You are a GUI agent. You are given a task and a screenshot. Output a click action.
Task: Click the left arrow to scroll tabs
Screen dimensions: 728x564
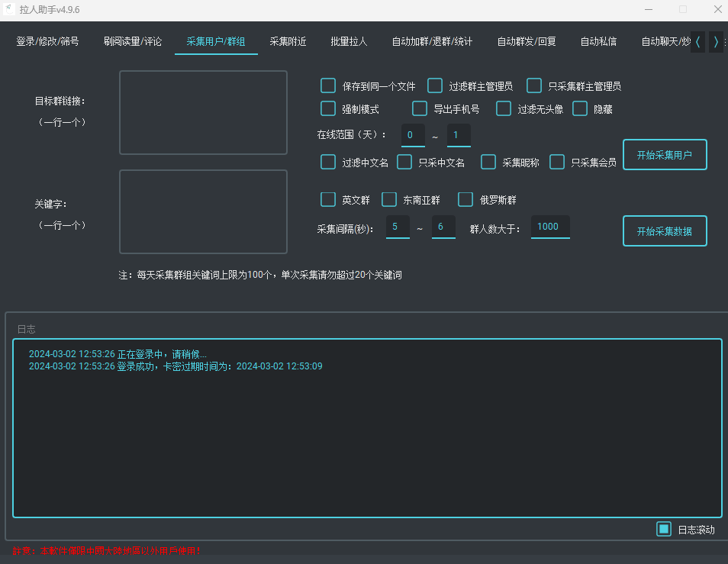697,42
